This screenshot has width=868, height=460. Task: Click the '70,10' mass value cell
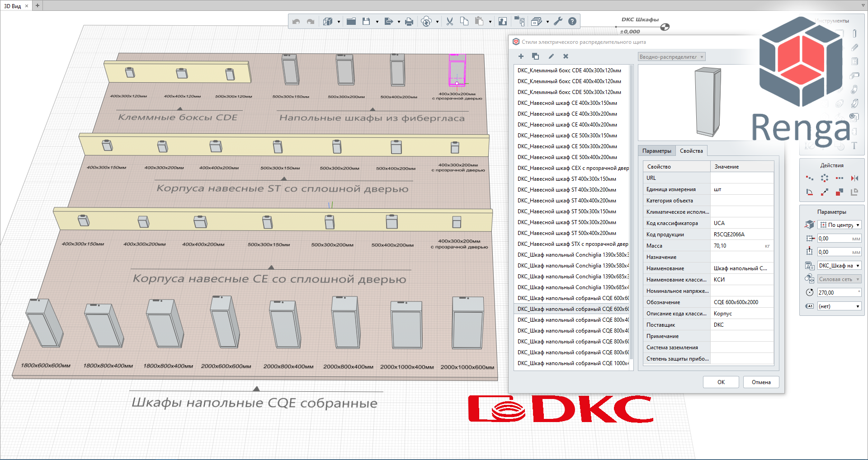coord(741,246)
